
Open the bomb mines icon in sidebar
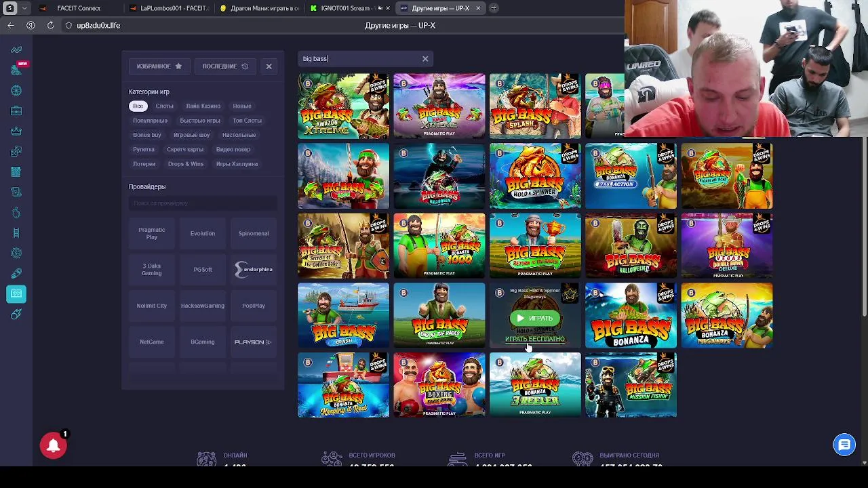click(x=16, y=212)
